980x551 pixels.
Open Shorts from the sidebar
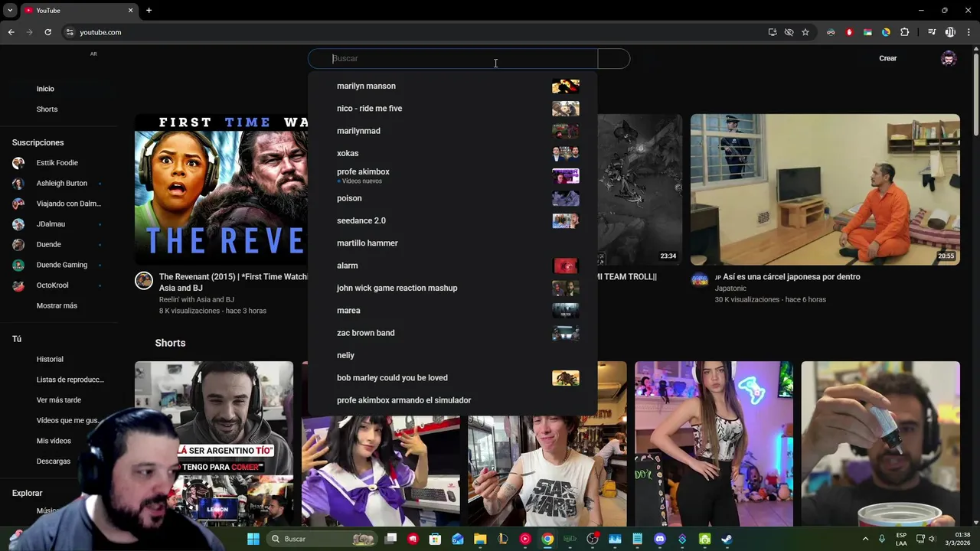coord(47,109)
